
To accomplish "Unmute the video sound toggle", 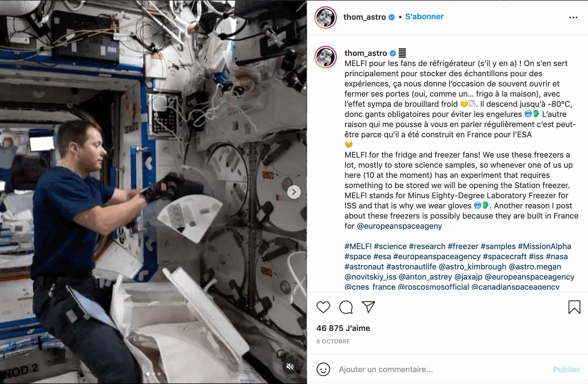I will click(x=290, y=366).
